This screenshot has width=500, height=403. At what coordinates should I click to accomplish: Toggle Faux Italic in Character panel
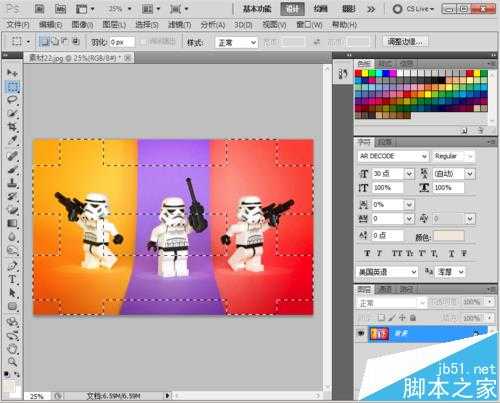click(379, 253)
